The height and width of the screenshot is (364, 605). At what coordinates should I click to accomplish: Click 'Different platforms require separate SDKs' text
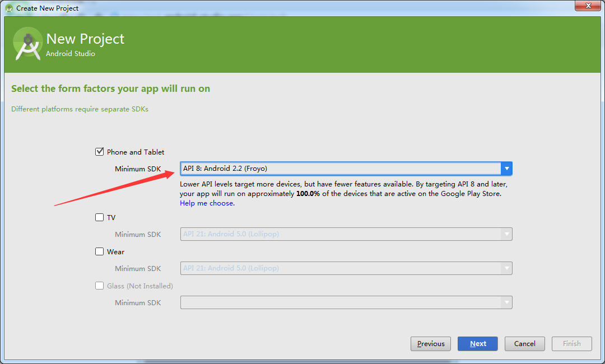(80, 109)
